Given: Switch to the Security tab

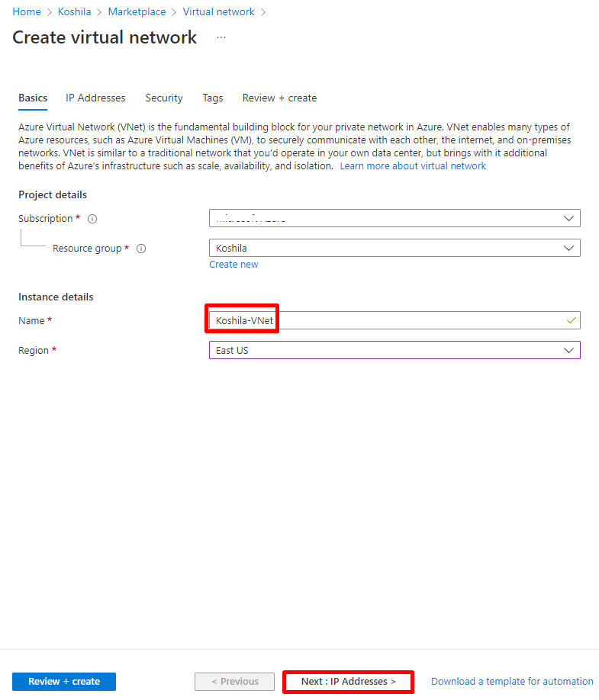Looking at the screenshot, I should 164,98.
